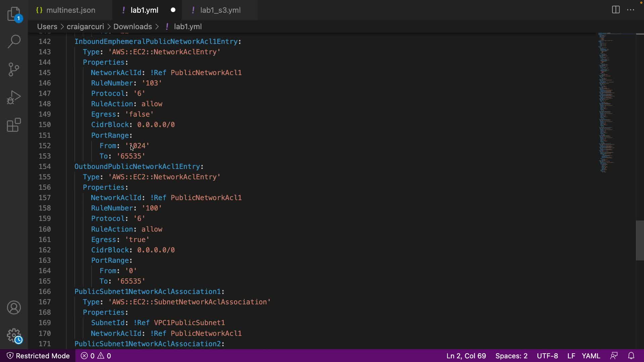Open the More Actions ellipsis menu
Viewport: 644px width, 362px height.
[631, 10]
